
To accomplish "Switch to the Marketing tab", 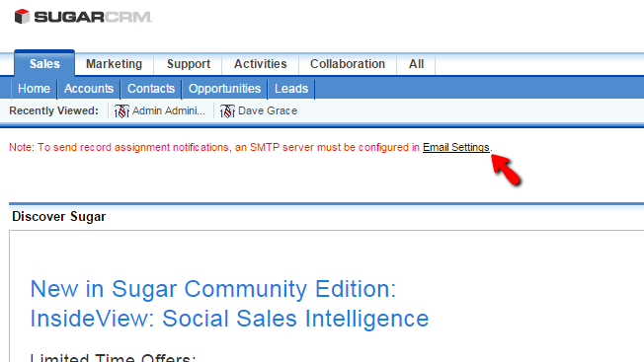I will [x=114, y=64].
